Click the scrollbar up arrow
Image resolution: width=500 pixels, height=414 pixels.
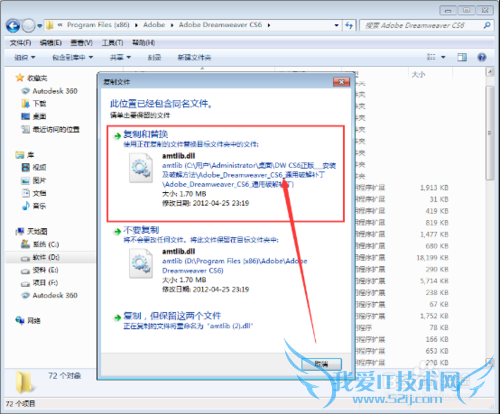[x=490, y=71]
